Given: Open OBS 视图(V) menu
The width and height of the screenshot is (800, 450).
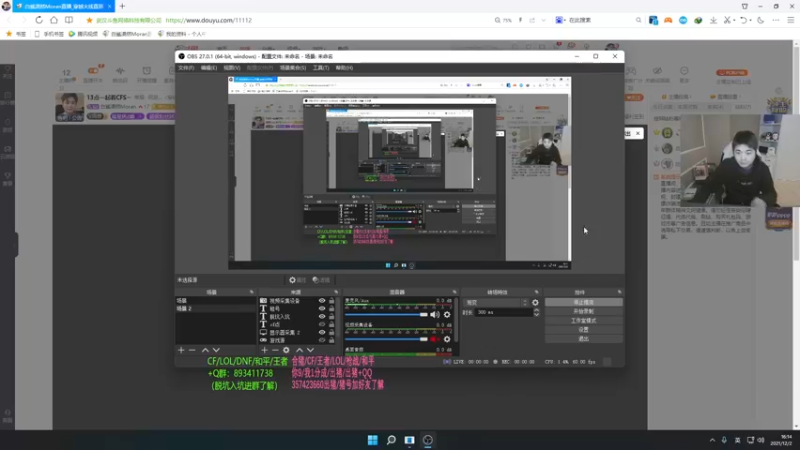Looking at the screenshot, I should coord(232,68).
